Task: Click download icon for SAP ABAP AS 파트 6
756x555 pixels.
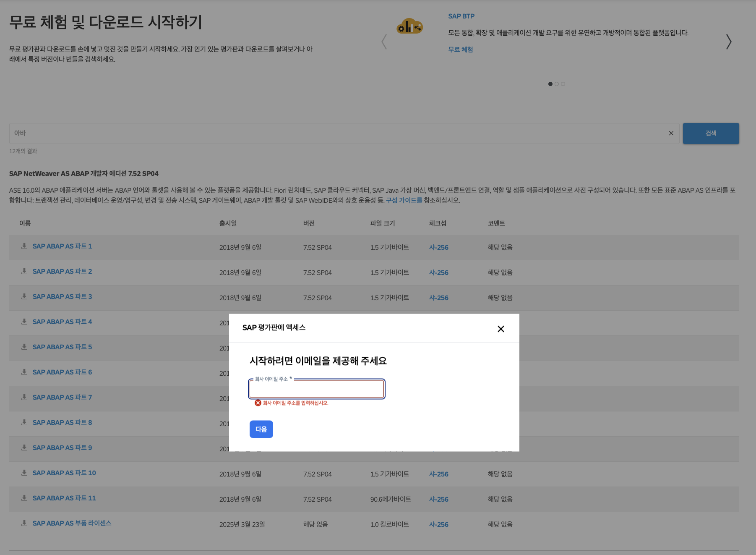Action: (24, 372)
